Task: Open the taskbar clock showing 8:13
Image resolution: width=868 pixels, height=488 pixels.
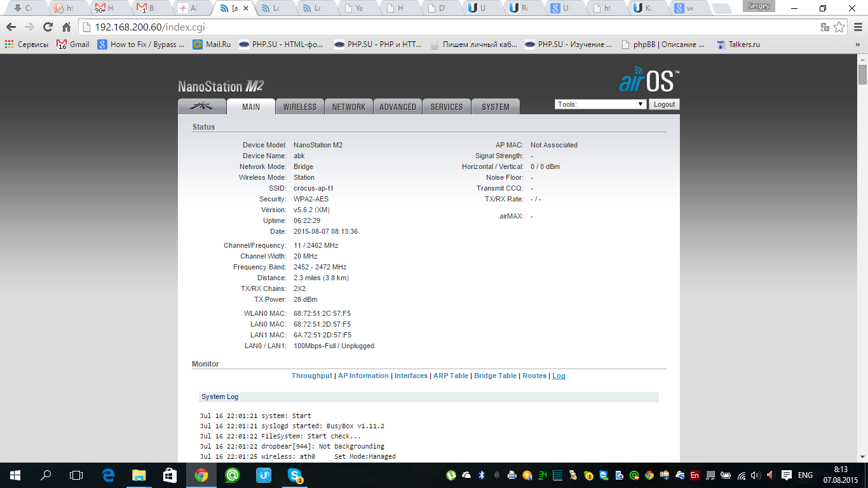Action: coord(841,475)
